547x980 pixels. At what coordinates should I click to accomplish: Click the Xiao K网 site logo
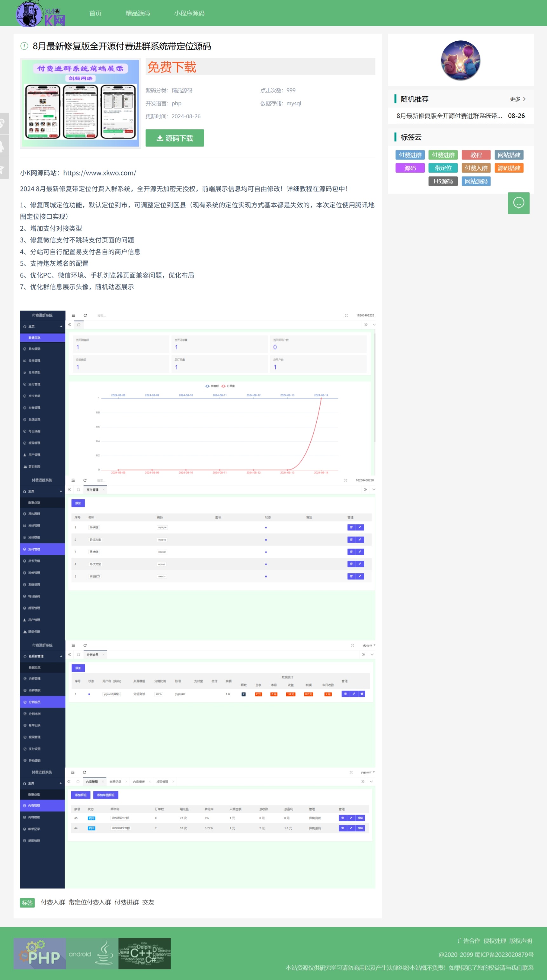click(x=41, y=14)
